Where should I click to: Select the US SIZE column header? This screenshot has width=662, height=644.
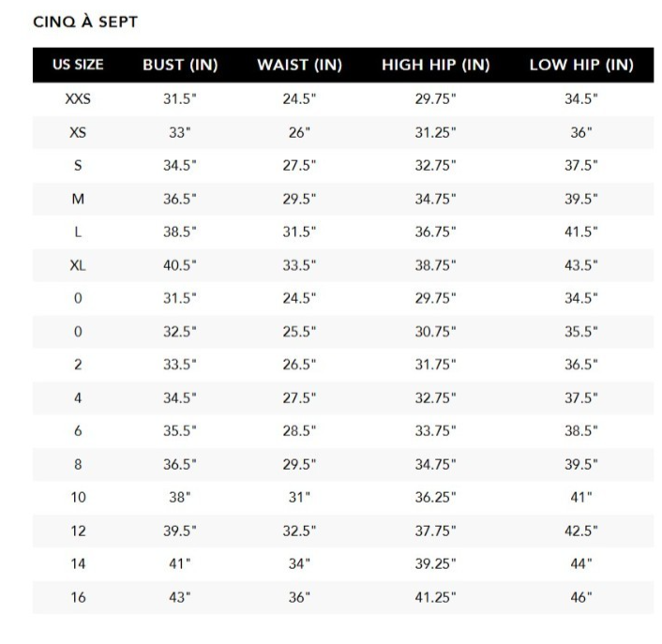78,66
